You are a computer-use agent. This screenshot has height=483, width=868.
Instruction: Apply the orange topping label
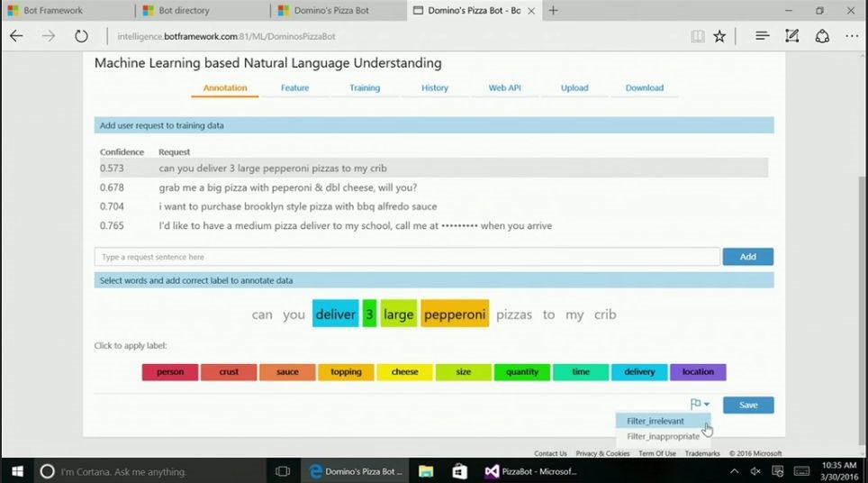[346, 372]
